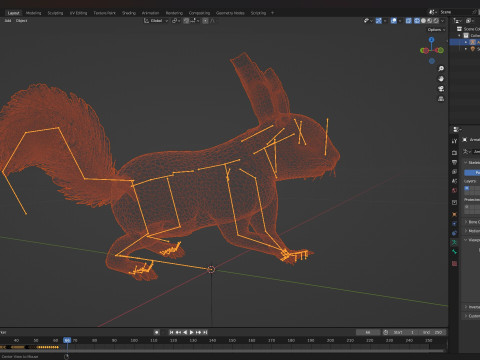Open the Object Constraints properties tab
The height and width of the screenshot is (360, 480).
pos(454,233)
